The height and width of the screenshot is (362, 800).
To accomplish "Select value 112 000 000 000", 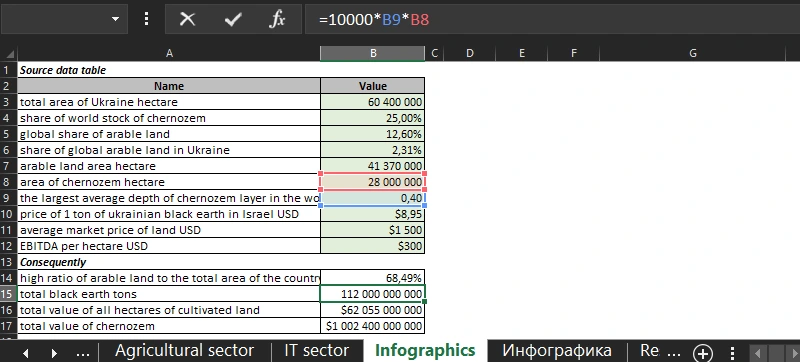I will pos(372,294).
